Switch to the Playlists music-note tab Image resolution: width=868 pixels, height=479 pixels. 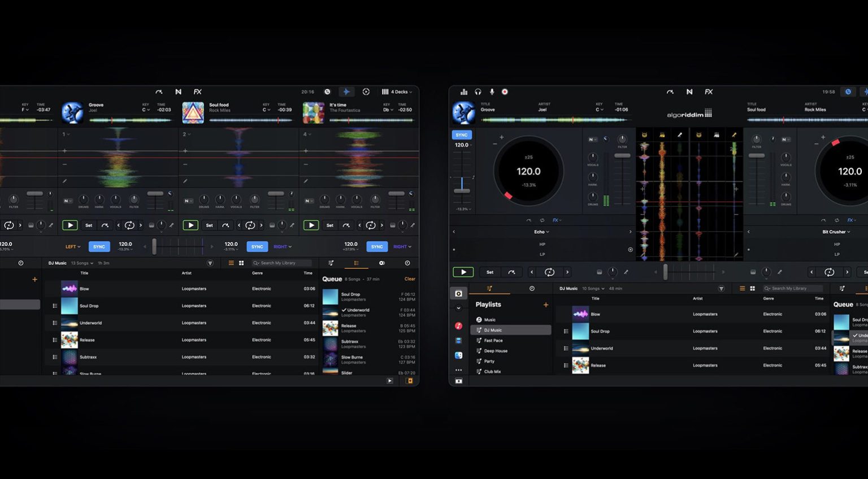pos(490,289)
